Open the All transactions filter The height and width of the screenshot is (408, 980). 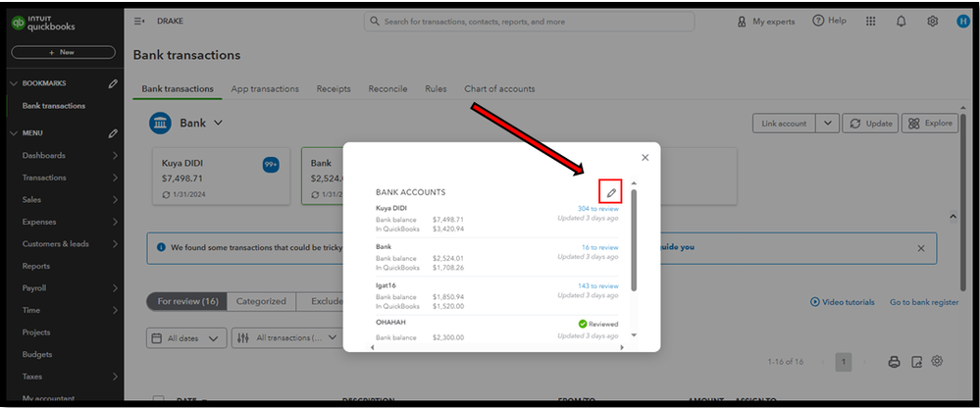click(x=286, y=338)
